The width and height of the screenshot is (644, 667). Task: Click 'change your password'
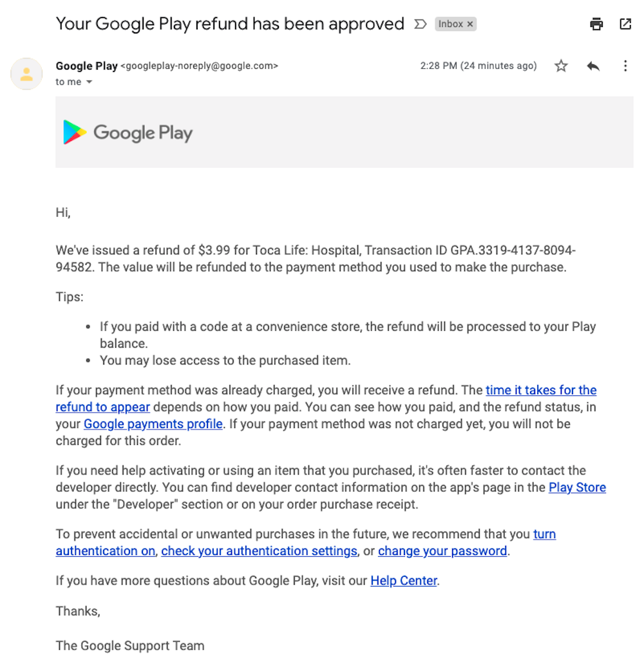442,551
